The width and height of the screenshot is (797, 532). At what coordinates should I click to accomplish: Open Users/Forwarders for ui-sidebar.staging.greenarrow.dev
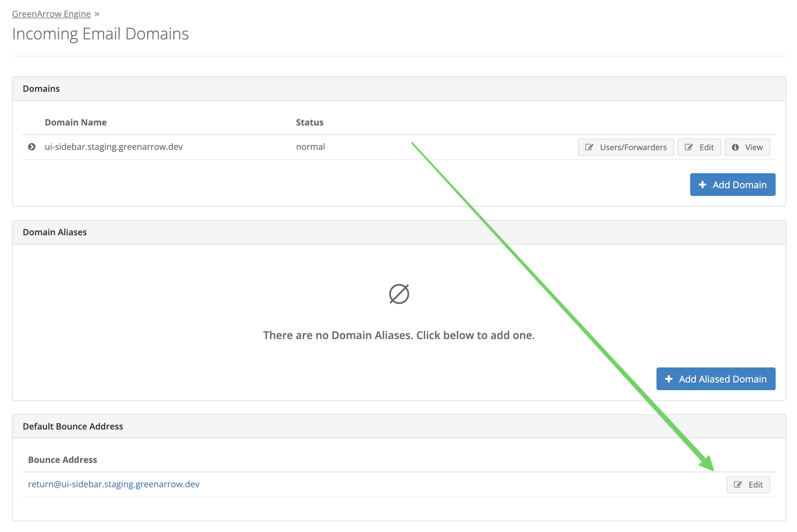click(x=625, y=147)
